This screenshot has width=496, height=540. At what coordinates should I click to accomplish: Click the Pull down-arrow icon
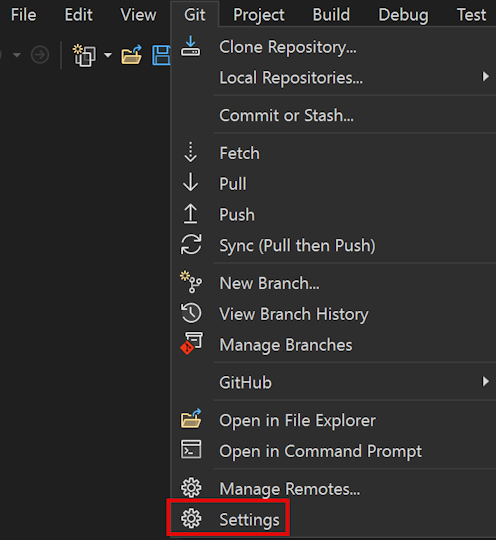(190, 182)
